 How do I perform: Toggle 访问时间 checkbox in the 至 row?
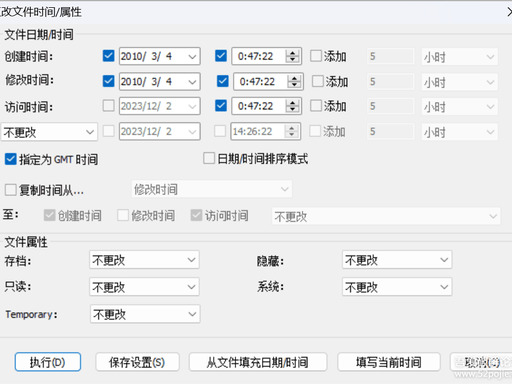coord(196,215)
